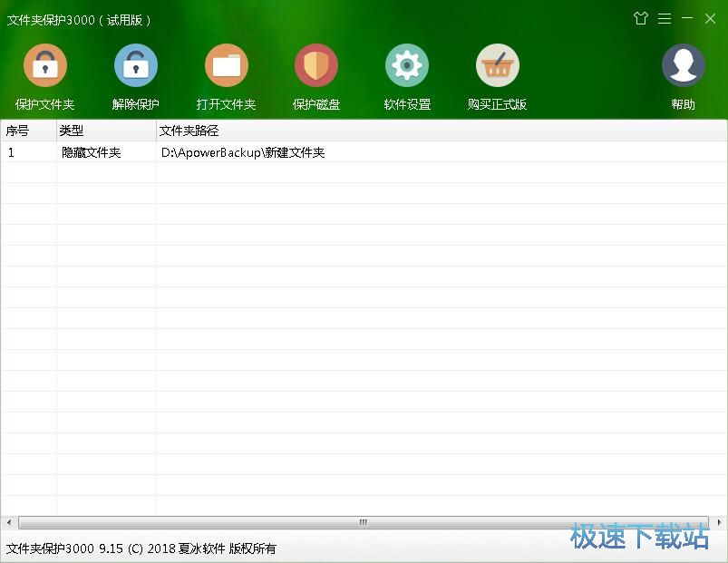Select the 隐藏文件夹 type cell
Viewport: 728px width, 563px height.
(x=106, y=152)
